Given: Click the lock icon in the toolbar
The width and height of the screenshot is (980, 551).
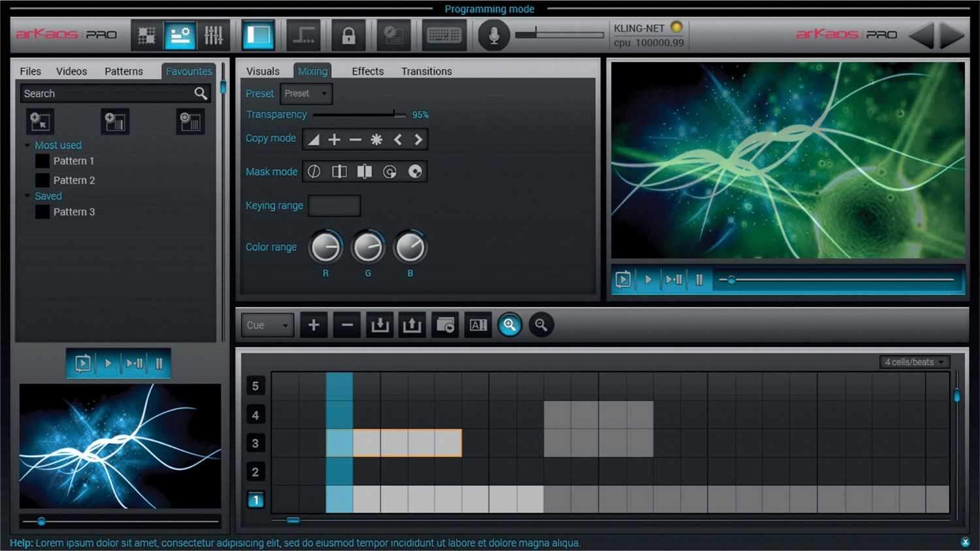Looking at the screenshot, I should pyautogui.click(x=350, y=35).
